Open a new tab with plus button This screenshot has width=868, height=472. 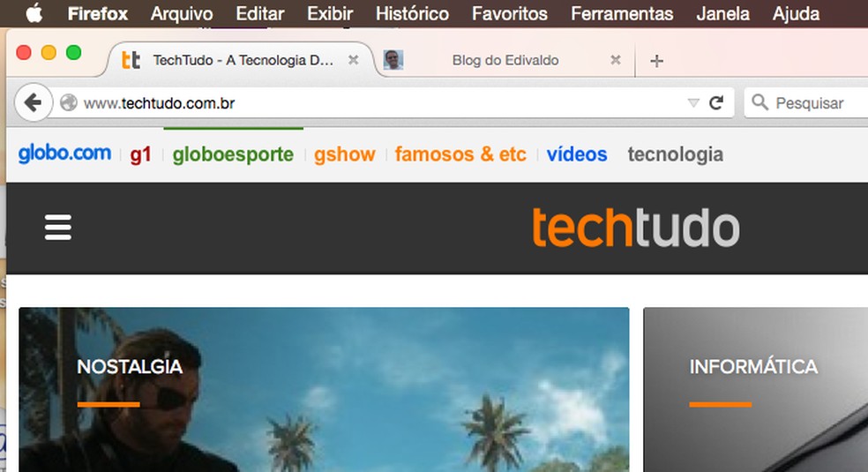click(x=656, y=60)
